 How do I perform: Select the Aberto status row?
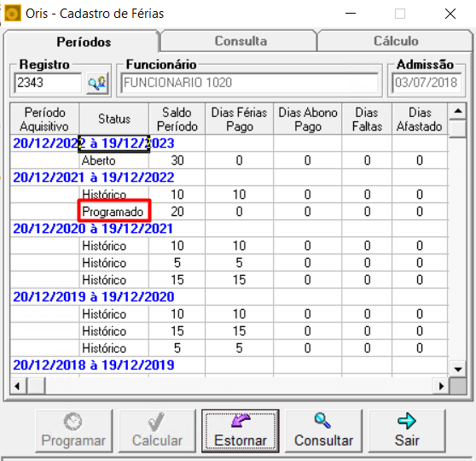pos(229,160)
